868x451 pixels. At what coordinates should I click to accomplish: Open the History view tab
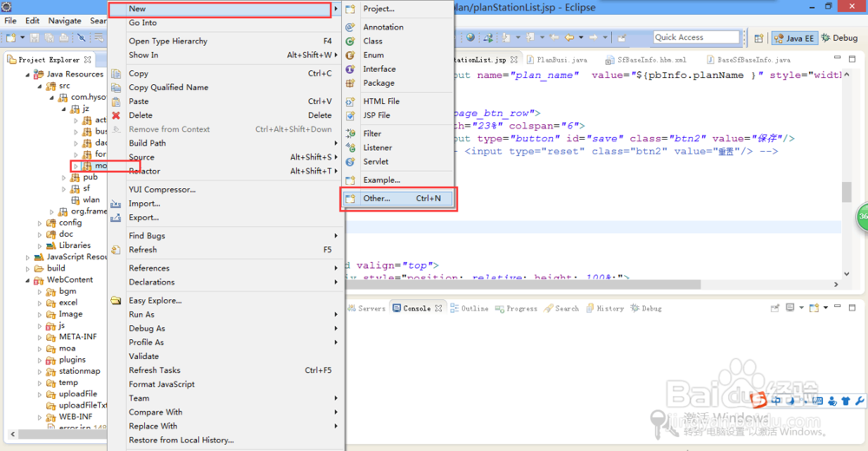tap(604, 308)
